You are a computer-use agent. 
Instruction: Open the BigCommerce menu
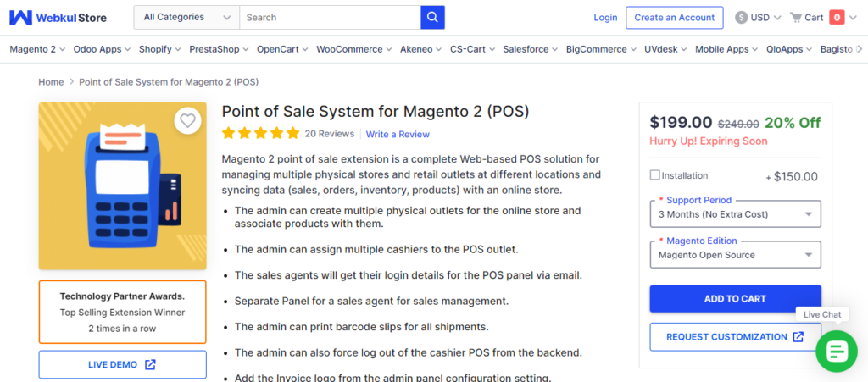601,49
